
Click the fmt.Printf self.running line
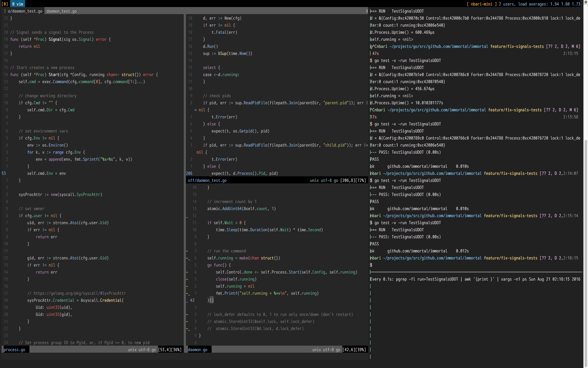[x=267, y=293]
